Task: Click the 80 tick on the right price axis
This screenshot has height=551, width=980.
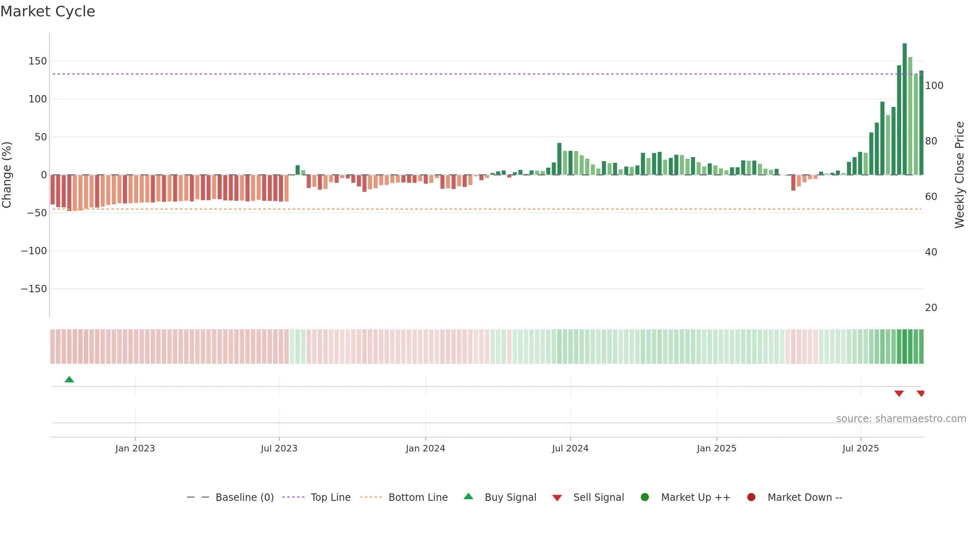Action: pyautogui.click(x=931, y=141)
